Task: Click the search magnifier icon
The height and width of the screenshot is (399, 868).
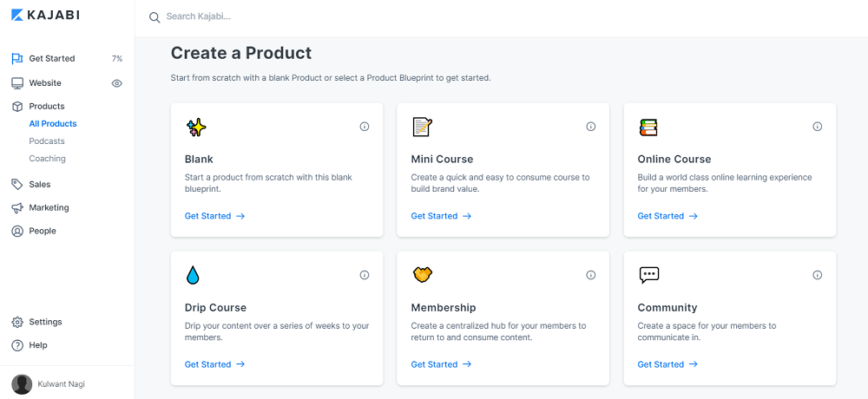Action: point(155,17)
